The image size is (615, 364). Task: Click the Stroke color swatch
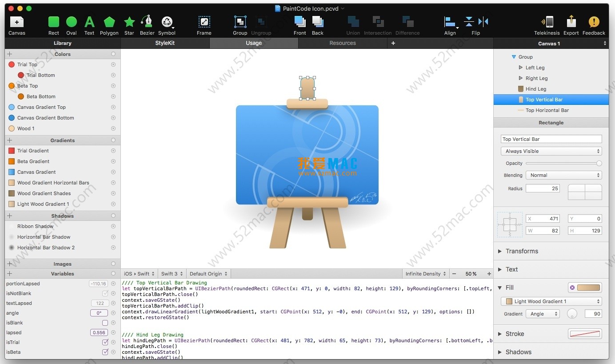click(x=584, y=334)
